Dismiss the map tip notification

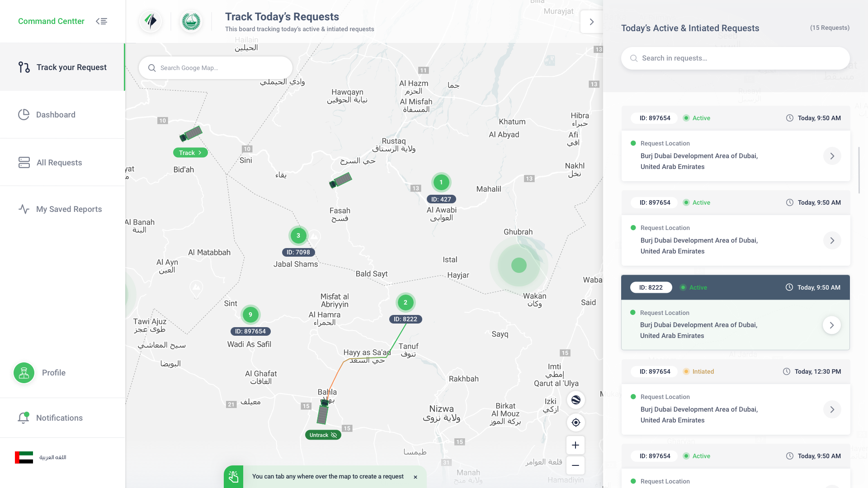coord(415,477)
